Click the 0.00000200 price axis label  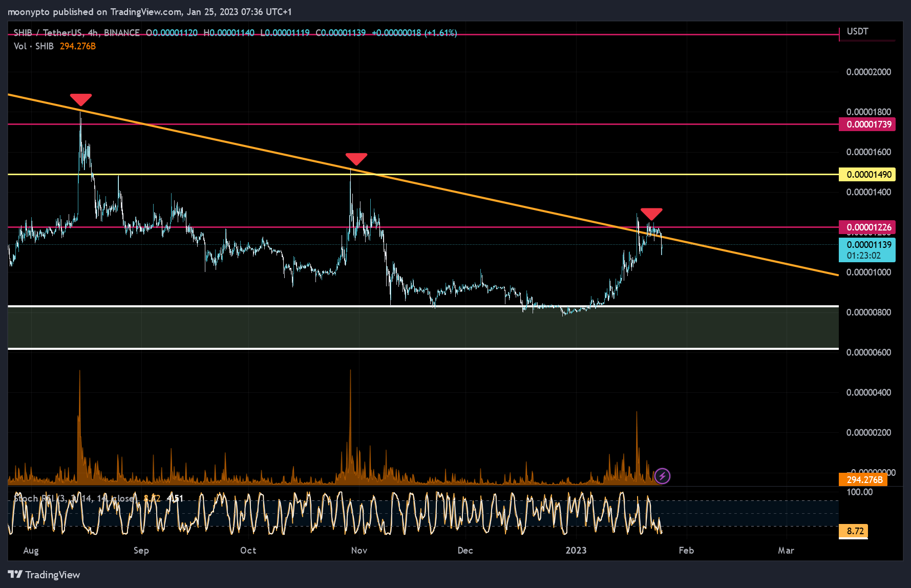pos(868,433)
